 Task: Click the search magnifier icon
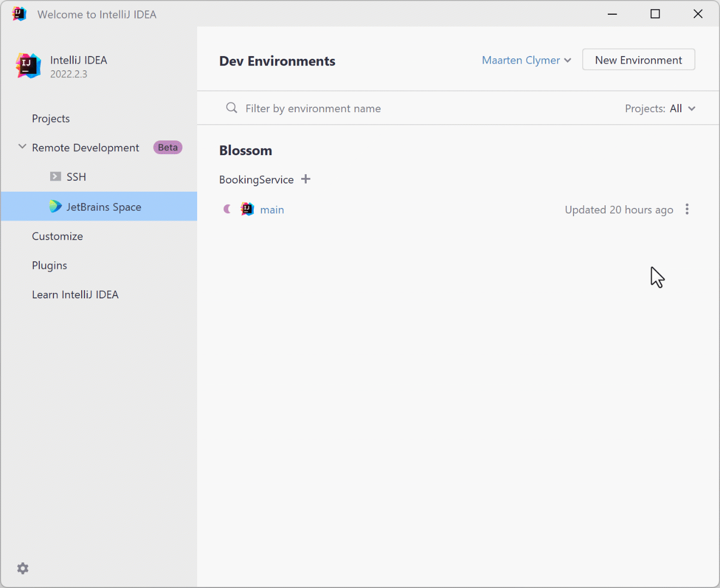pos(231,108)
